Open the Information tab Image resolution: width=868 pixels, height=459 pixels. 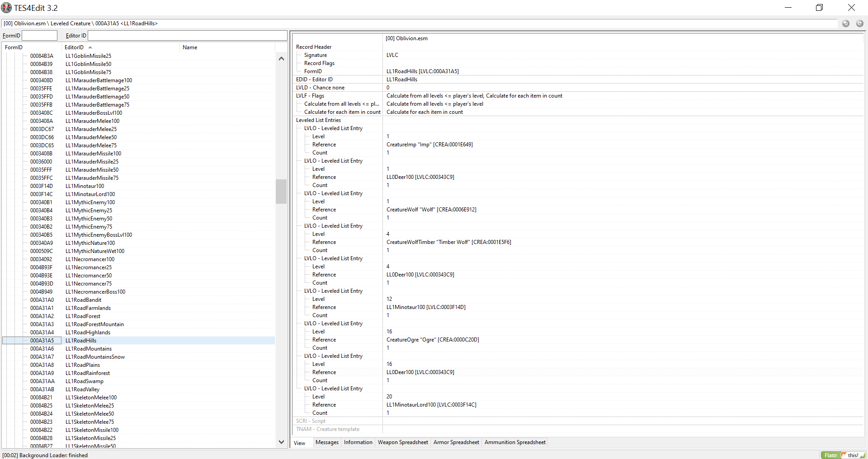[358, 443]
